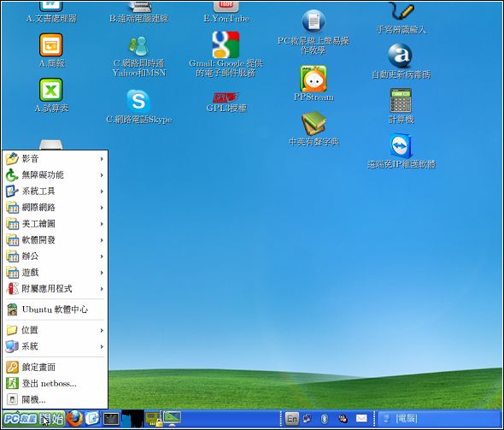Expand the 辦公 submenu arrow

[102, 256]
